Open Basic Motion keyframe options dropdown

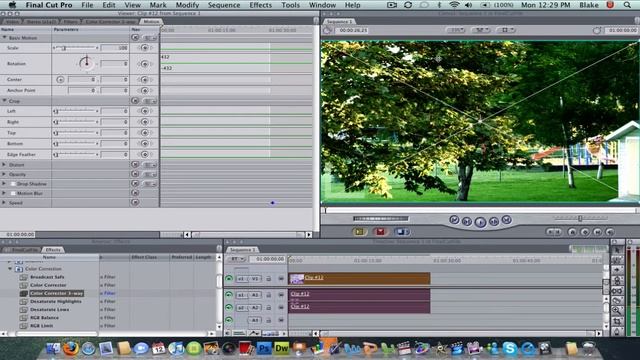[x=149, y=38]
